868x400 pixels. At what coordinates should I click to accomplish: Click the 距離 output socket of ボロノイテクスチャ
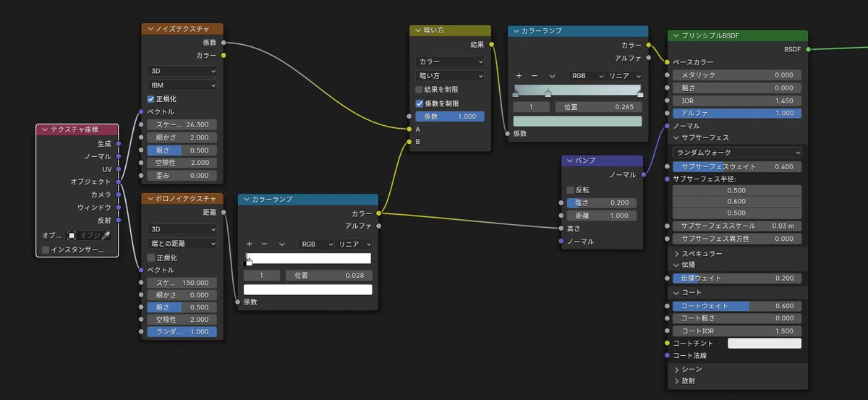tap(224, 213)
